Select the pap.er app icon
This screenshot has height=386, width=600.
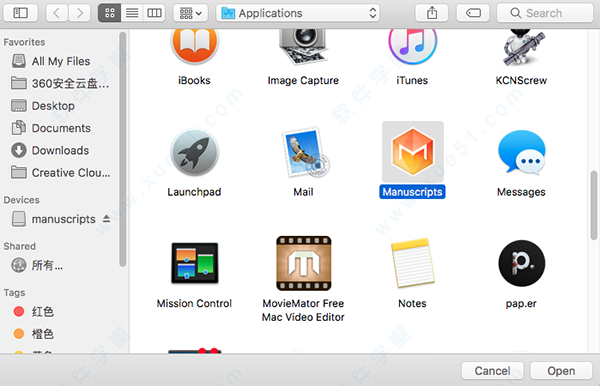click(x=522, y=263)
